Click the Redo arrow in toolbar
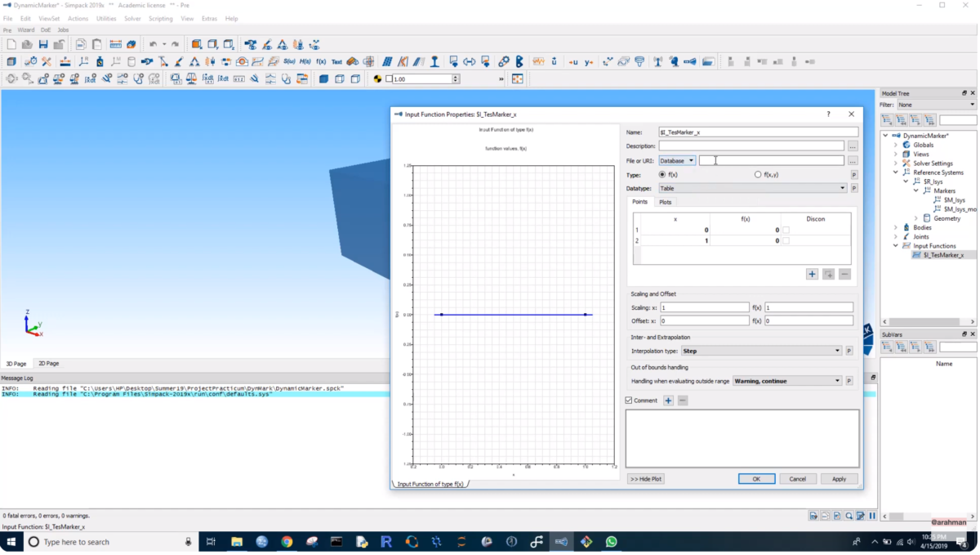980x555 pixels. tap(175, 44)
